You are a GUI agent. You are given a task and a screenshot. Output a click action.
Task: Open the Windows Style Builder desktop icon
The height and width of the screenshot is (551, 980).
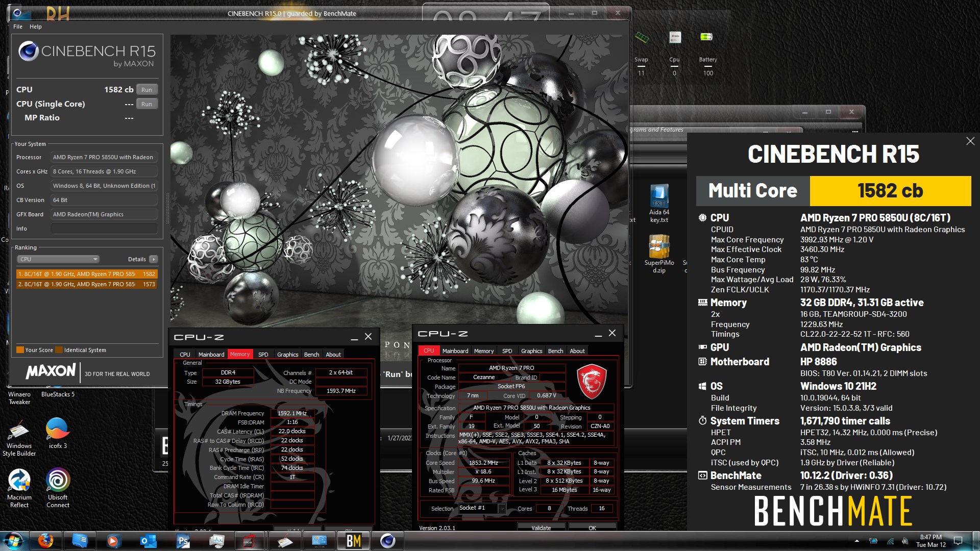[x=19, y=438]
